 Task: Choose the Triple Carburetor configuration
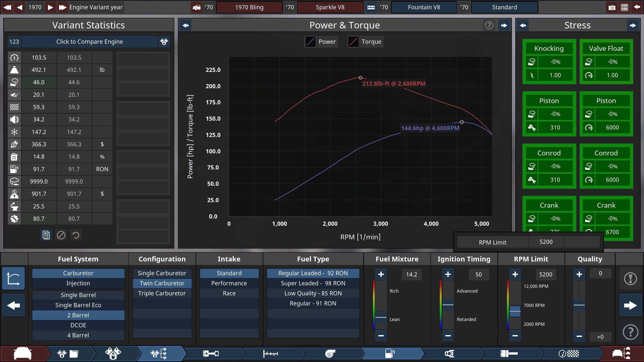click(x=162, y=293)
